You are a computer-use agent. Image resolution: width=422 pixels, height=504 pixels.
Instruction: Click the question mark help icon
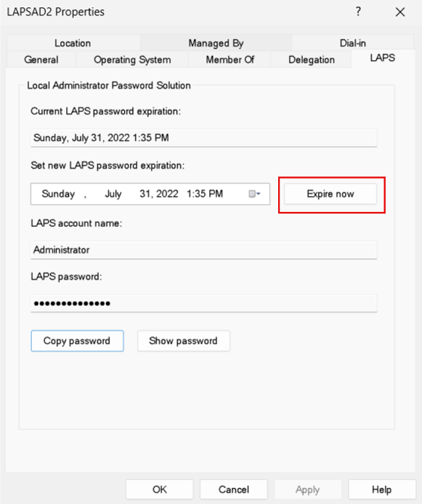(x=358, y=12)
